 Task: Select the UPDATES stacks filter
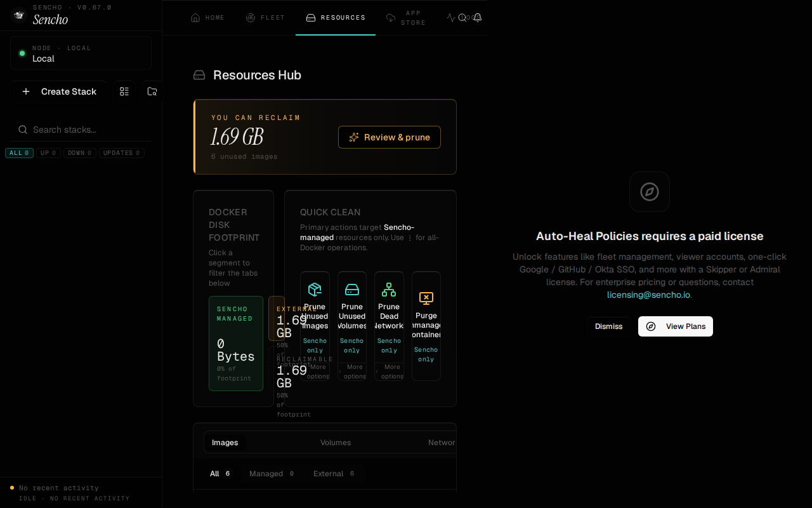[121, 153]
